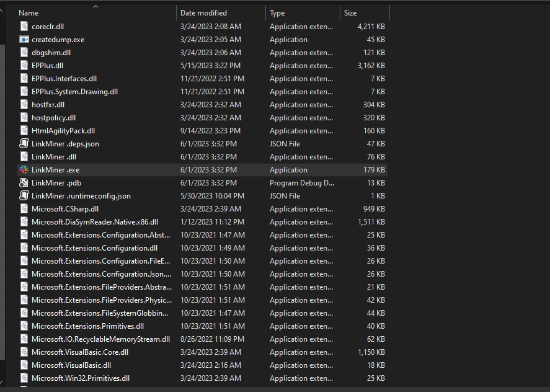Screen dimensions: 550x392
Task: Sort files by Date modified column
Action: click(203, 13)
